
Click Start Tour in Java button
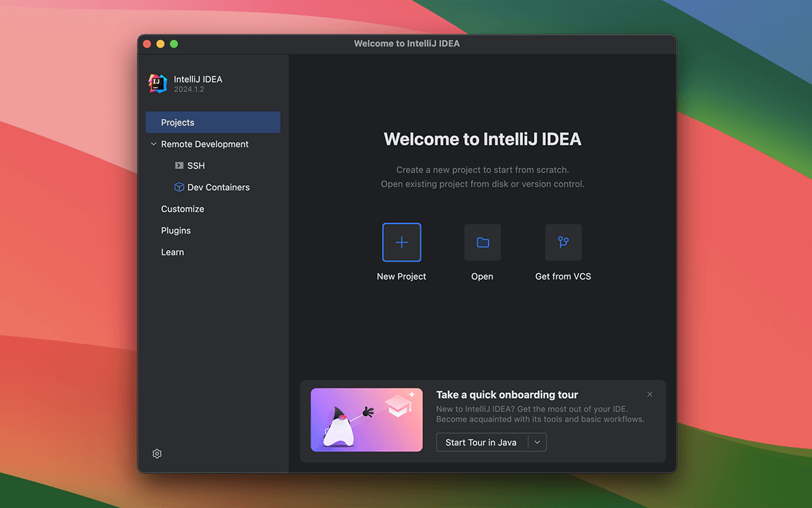[x=481, y=442]
